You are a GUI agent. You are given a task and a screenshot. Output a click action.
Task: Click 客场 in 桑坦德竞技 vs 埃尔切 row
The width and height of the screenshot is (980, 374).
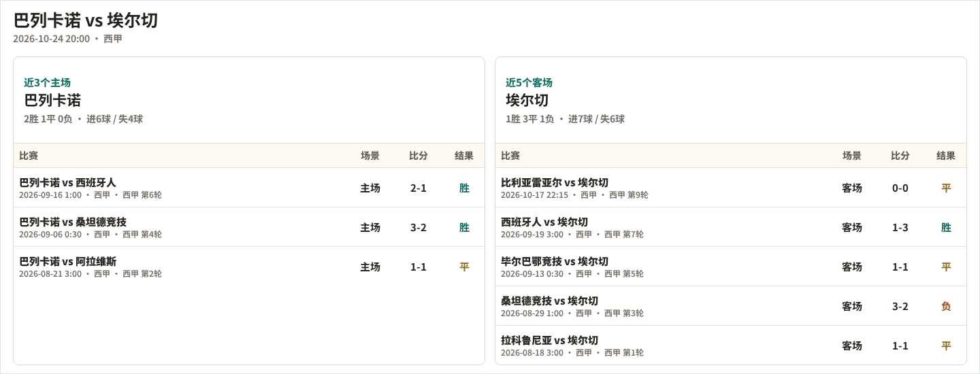coord(852,306)
